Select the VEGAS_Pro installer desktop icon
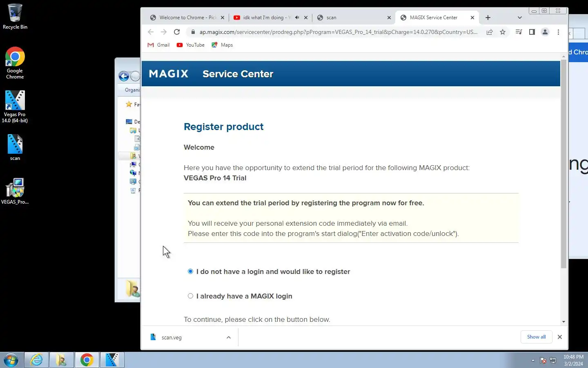Image resolution: width=588 pixels, height=368 pixels. click(15, 191)
